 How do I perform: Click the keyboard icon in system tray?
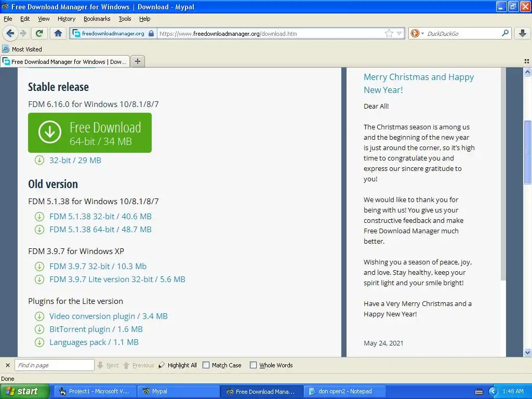(x=478, y=392)
